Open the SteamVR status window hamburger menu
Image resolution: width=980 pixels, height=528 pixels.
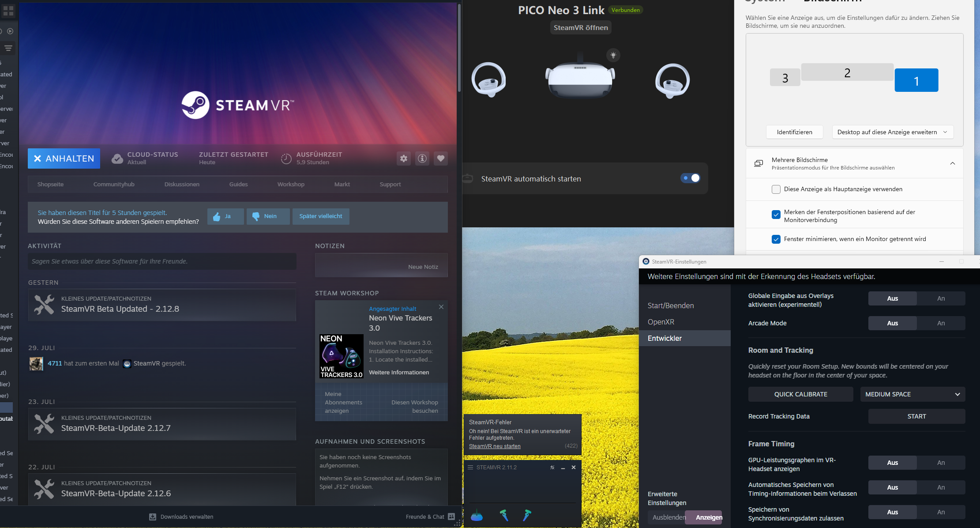[x=470, y=468]
